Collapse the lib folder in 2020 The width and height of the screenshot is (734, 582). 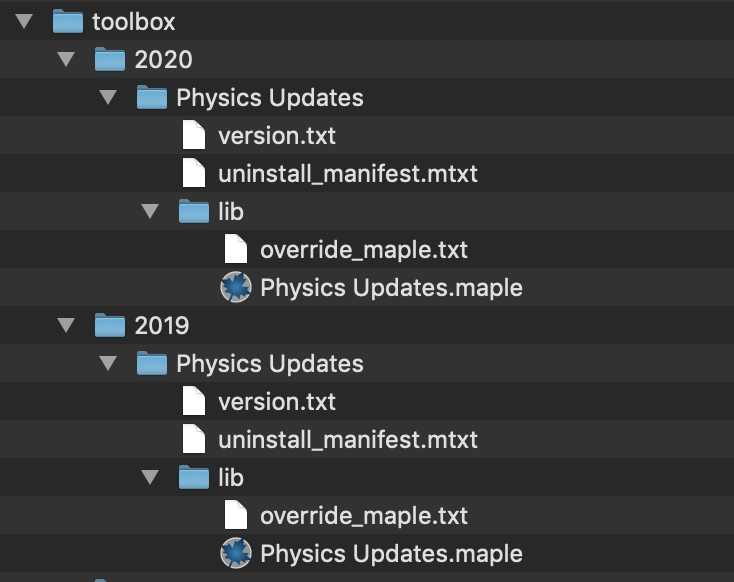150,211
